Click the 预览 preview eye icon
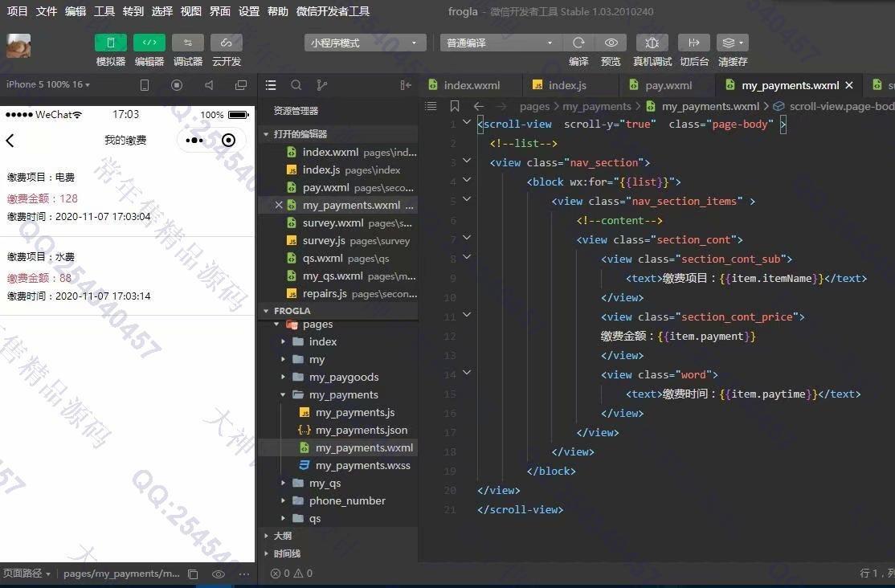The height and width of the screenshot is (588, 895). tap(611, 43)
